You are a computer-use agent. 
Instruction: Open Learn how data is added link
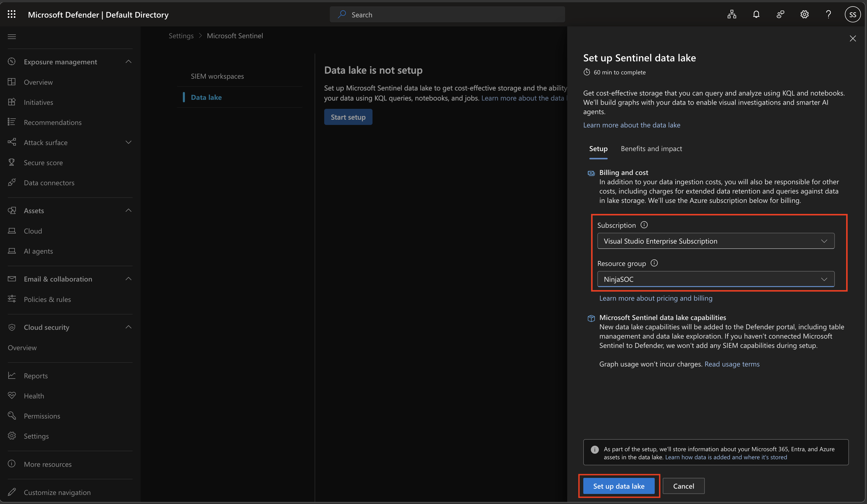pos(726,457)
